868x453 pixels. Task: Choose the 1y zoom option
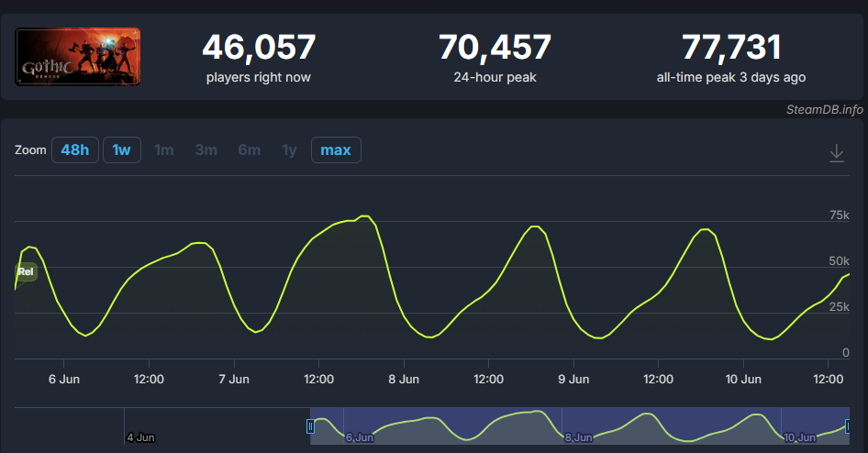point(290,149)
